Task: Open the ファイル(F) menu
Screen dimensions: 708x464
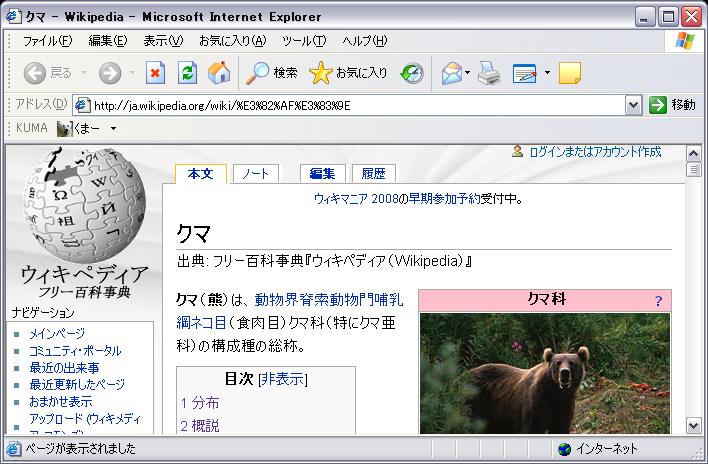Action: click(x=47, y=41)
